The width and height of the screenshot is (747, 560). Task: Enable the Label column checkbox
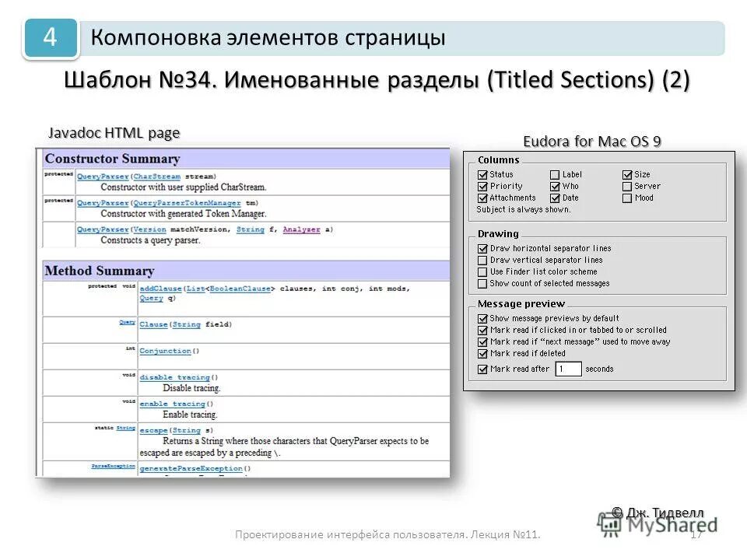click(556, 174)
